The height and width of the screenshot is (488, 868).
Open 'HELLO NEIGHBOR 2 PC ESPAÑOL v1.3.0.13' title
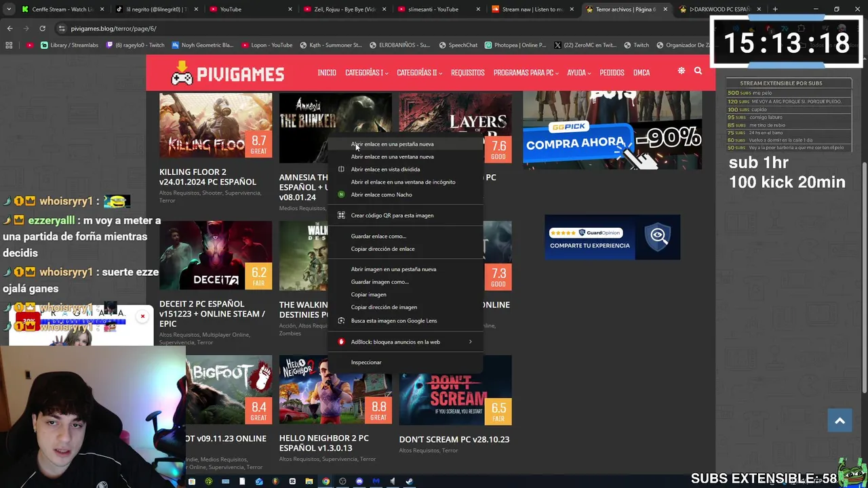point(324,443)
